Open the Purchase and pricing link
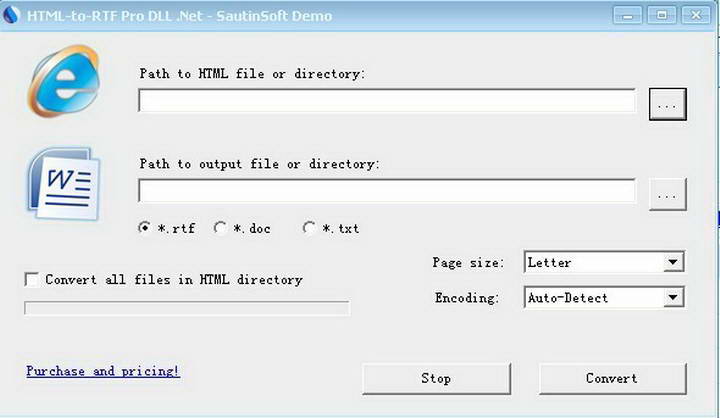Screen dimensions: 720x418 click(x=102, y=371)
